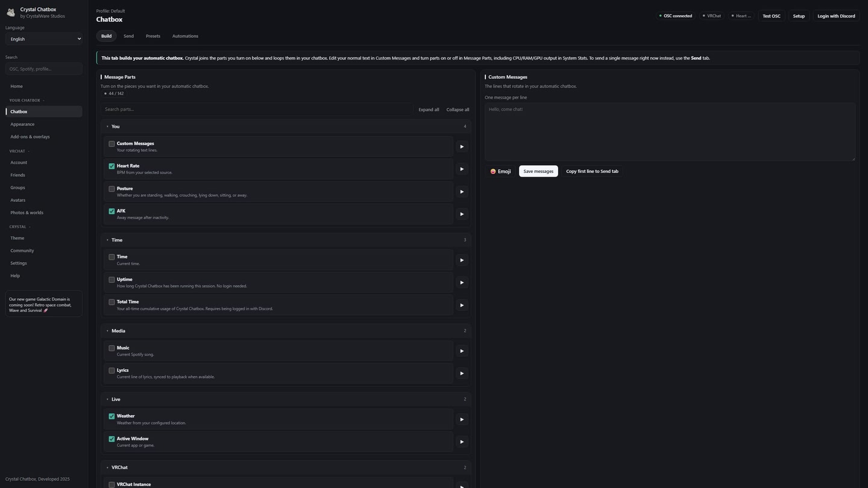Click the play icon beside Music
This screenshot has width=868, height=488.
(x=462, y=351)
